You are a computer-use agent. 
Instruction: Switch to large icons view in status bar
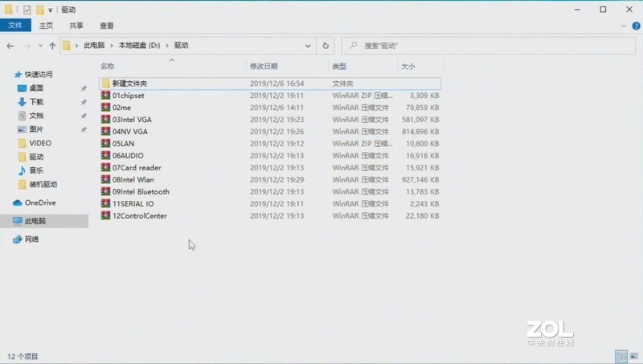634,356
